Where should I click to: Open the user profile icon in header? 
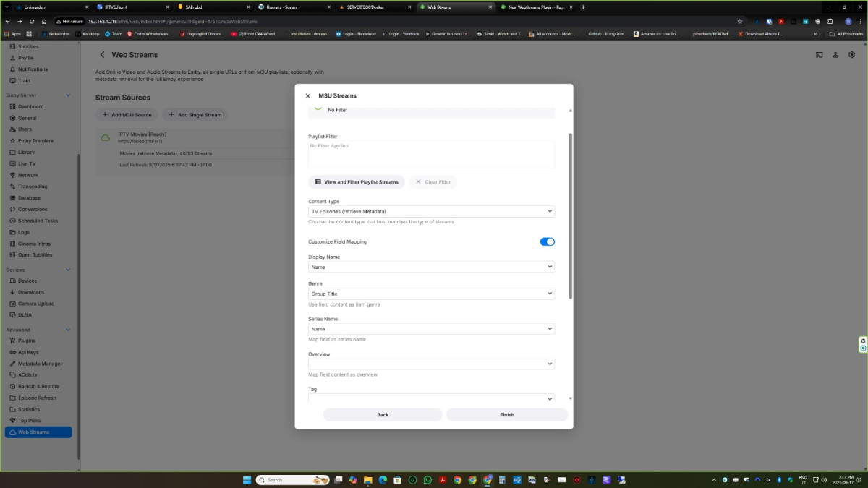[835, 54]
